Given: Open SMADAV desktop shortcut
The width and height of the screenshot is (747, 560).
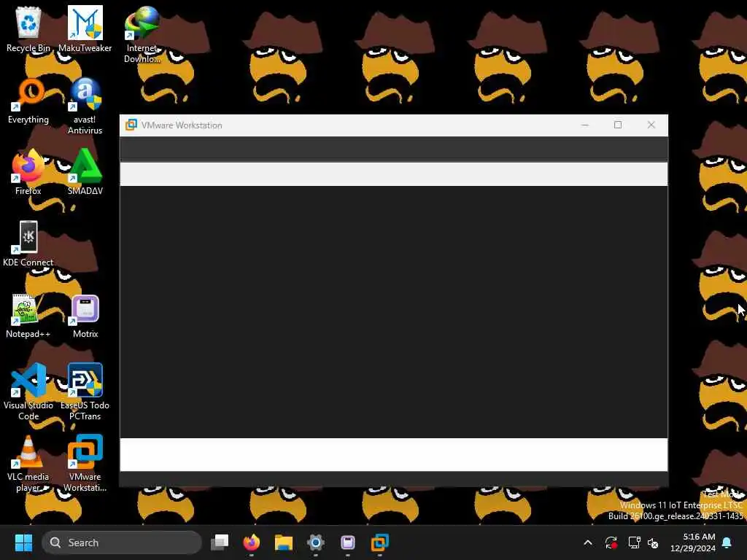Looking at the screenshot, I should 85,172.
